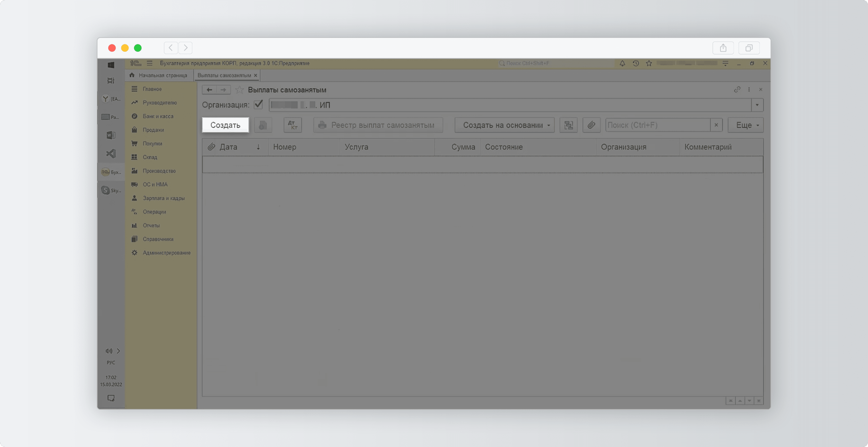Click the Состояние column header
This screenshot has width=868, height=447.
click(538, 147)
